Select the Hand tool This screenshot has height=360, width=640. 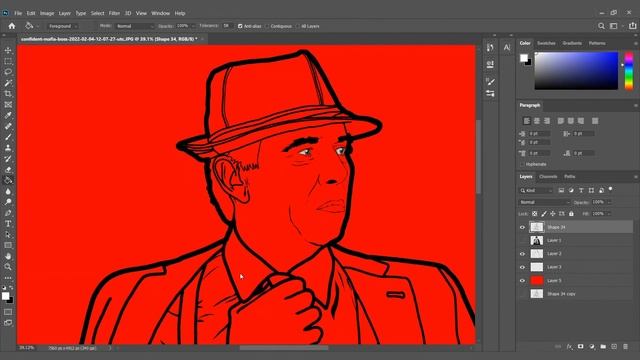(8, 256)
